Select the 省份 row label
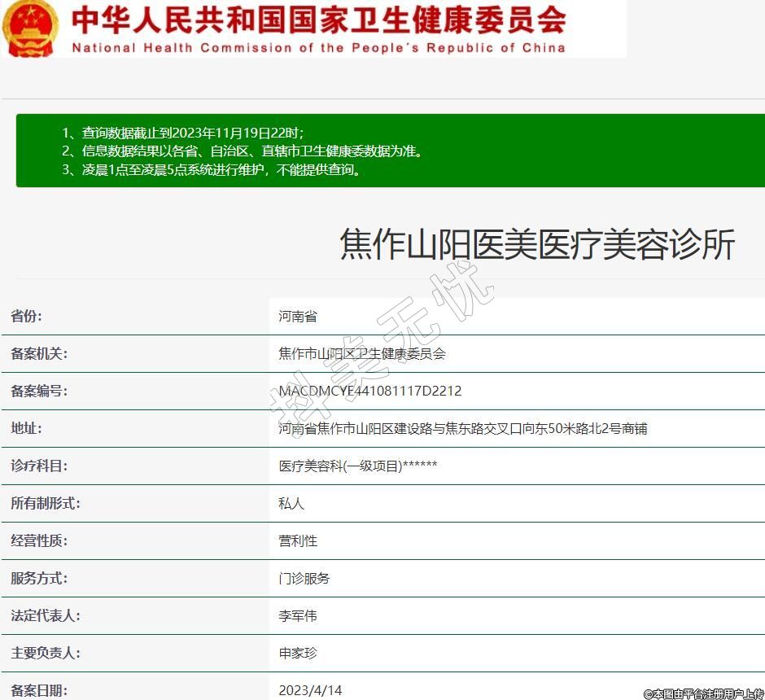Image resolution: width=765 pixels, height=700 pixels. pos(27,316)
